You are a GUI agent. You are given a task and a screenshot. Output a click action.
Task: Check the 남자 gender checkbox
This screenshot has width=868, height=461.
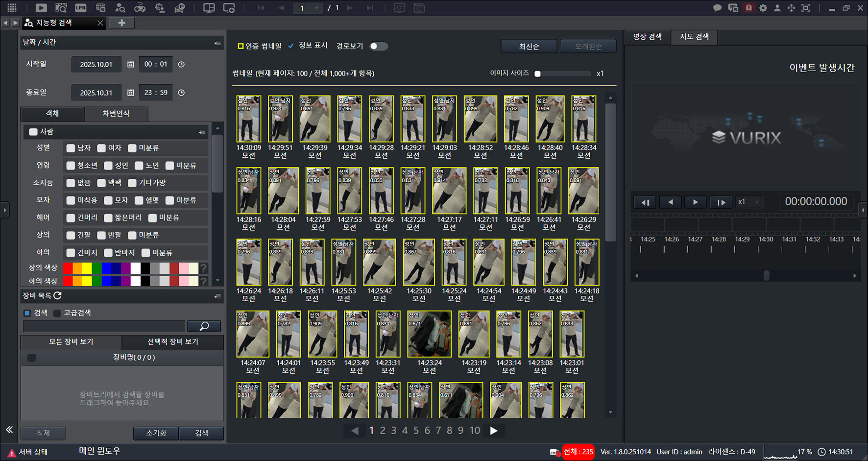[71, 148]
